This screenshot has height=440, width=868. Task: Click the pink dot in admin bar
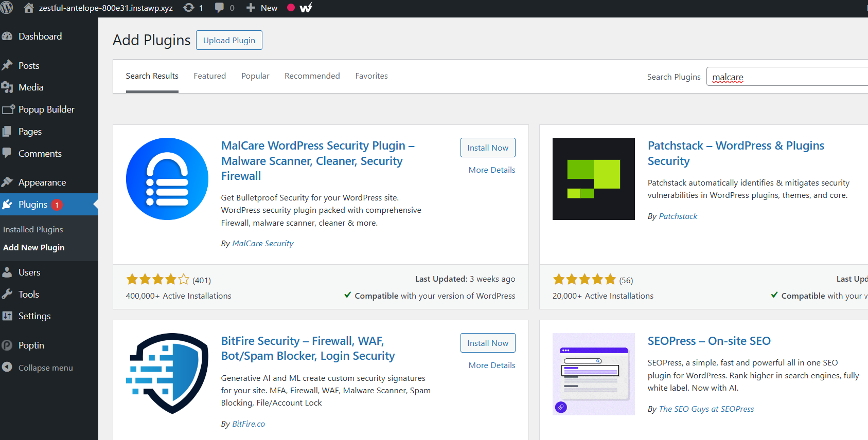291,8
